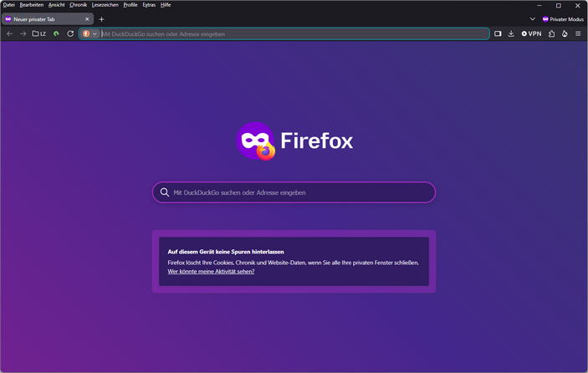Toggle the sidebar panel icon
Viewport: 588px width, 373px height.
click(x=498, y=33)
